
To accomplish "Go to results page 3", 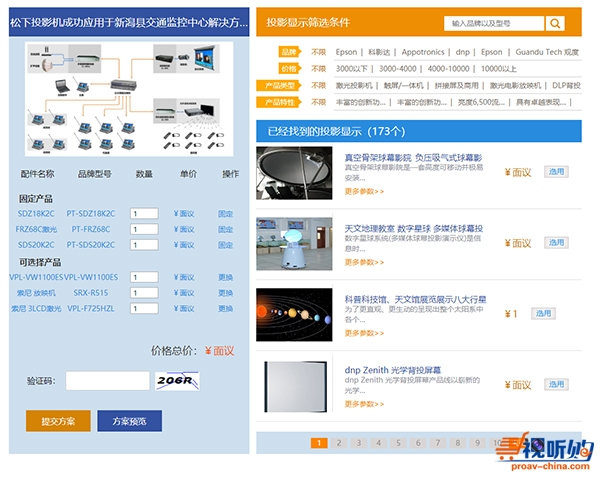I will coord(359,443).
